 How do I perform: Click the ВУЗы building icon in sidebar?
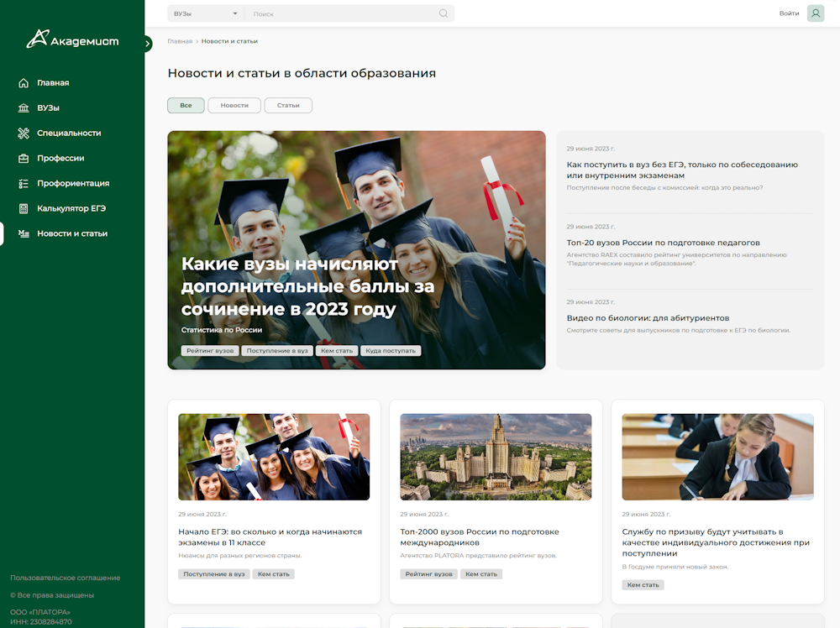click(24, 108)
